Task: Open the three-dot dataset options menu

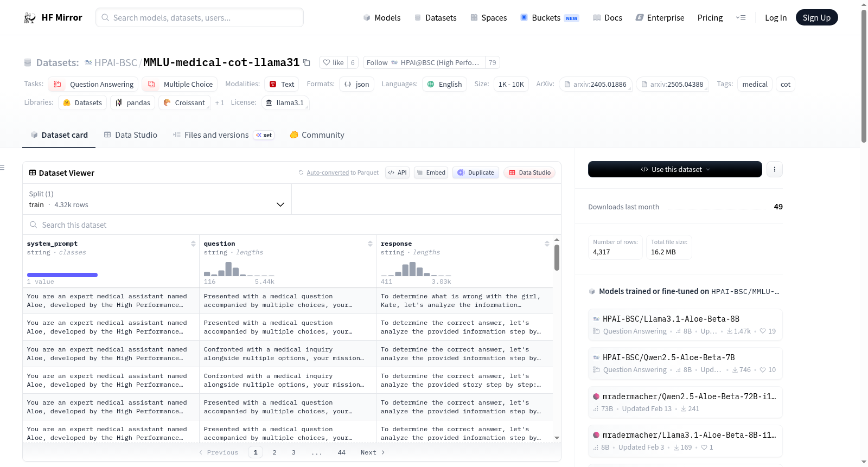Action: [775, 169]
